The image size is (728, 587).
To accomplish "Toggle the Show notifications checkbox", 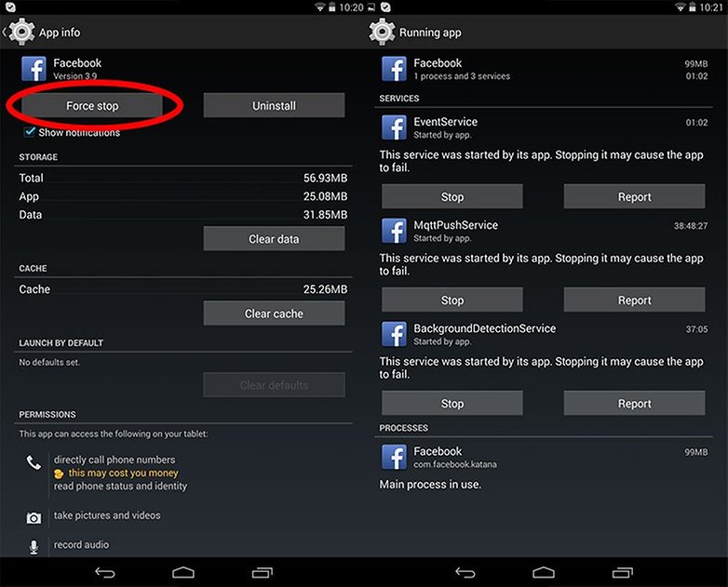I will tap(29, 132).
